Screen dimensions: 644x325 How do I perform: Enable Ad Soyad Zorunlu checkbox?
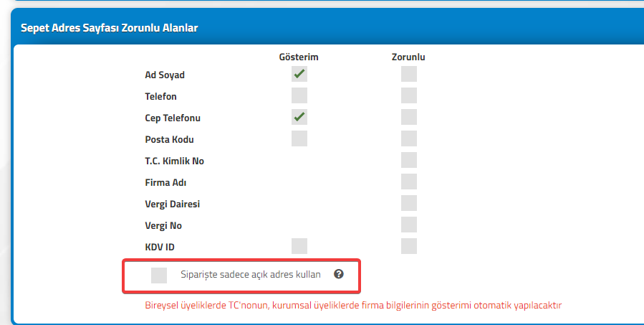pyautogui.click(x=409, y=74)
